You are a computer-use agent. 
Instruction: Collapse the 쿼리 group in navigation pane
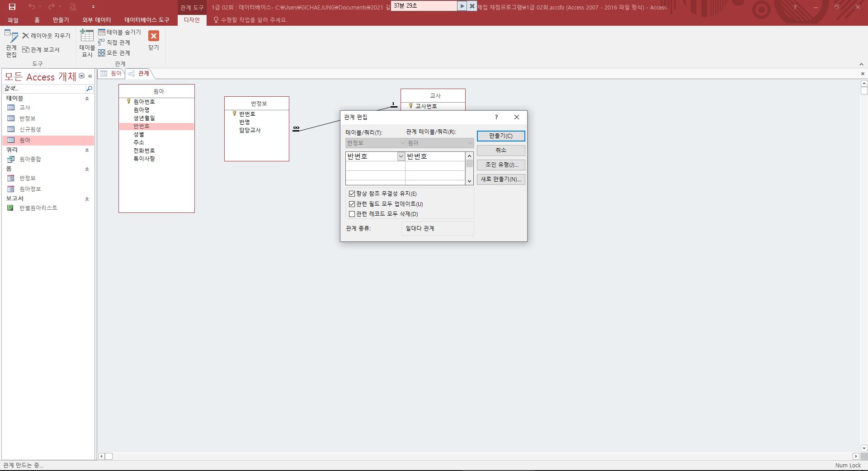[x=87, y=150]
